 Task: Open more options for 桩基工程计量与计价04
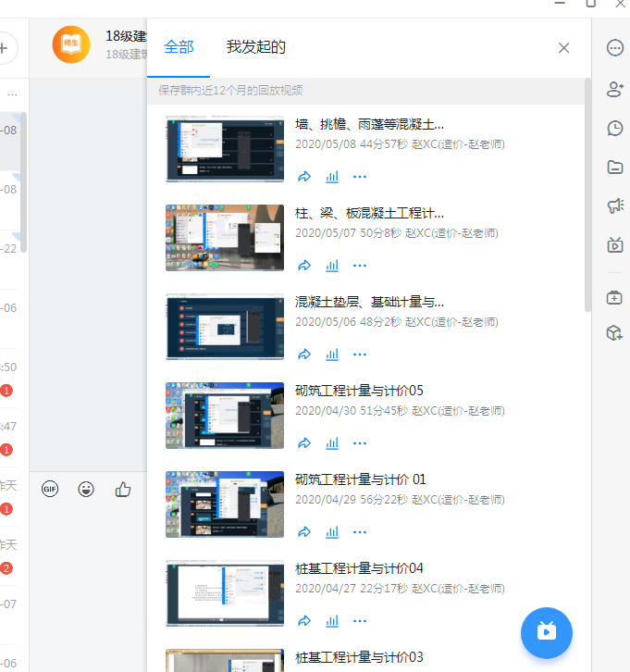click(360, 621)
